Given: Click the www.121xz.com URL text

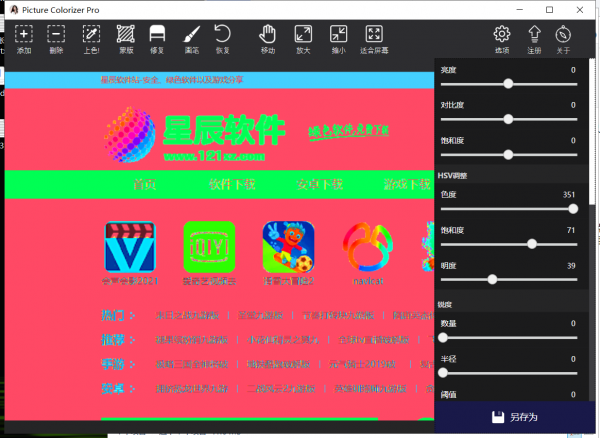Looking at the screenshot, I should (214, 156).
